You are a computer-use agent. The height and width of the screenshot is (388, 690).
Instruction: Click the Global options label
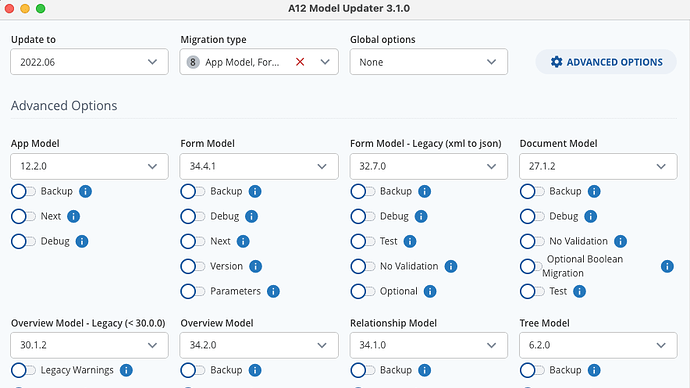[x=383, y=40]
